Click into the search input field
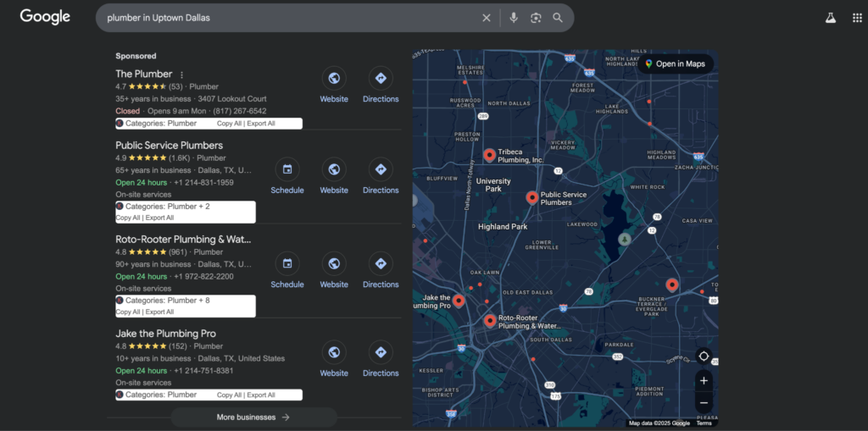868x431 pixels. (x=288, y=18)
